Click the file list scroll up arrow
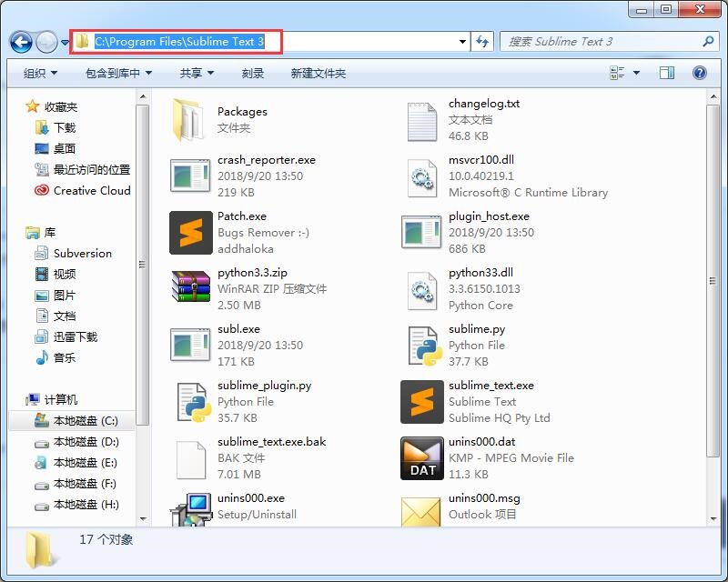 point(713,96)
